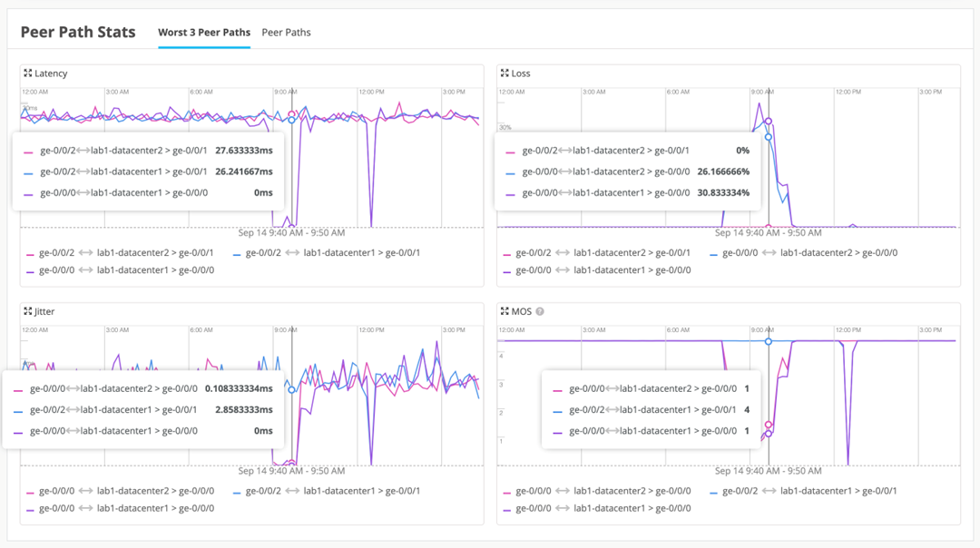Image resolution: width=980 pixels, height=548 pixels.
Task: Expand the Latency chart to fullscreen
Action: pos(28,73)
